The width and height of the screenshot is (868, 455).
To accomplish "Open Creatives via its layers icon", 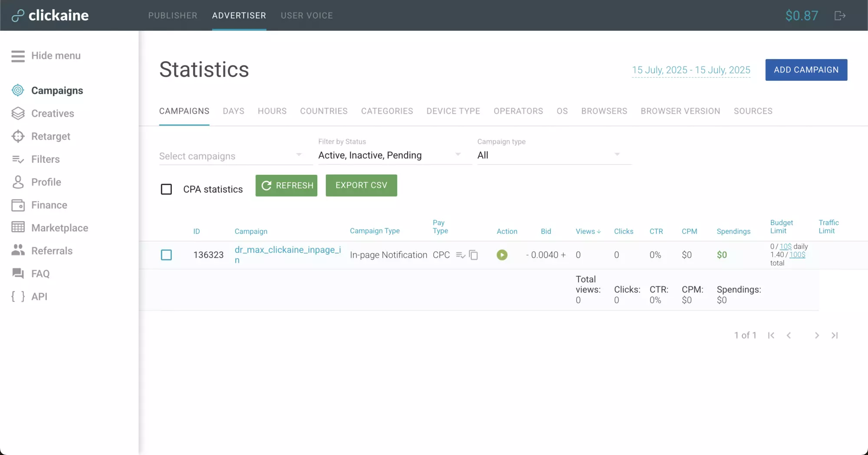I will 18,113.
